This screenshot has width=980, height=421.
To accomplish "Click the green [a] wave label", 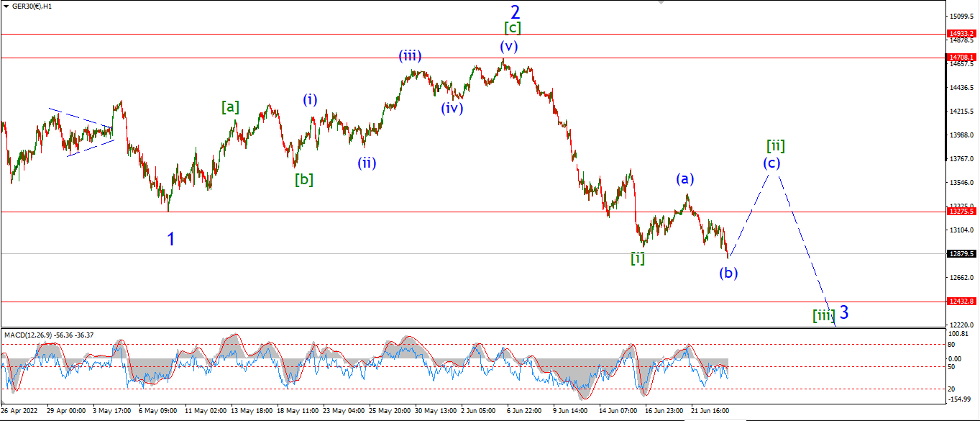I will [230, 107].
